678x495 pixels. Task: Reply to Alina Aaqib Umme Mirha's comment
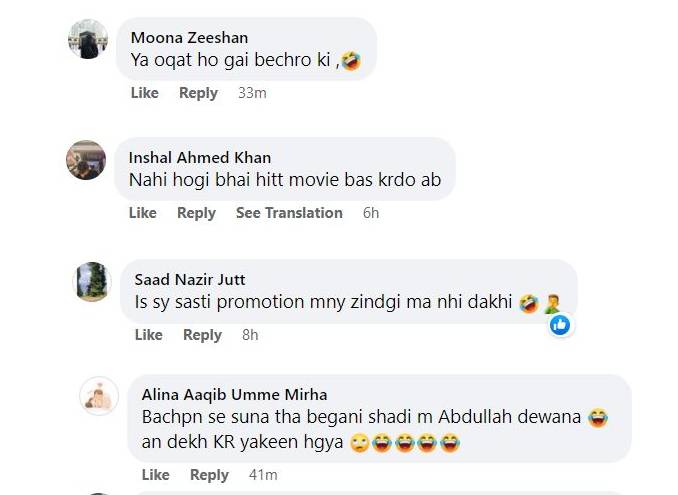click(x=209, y=475)
